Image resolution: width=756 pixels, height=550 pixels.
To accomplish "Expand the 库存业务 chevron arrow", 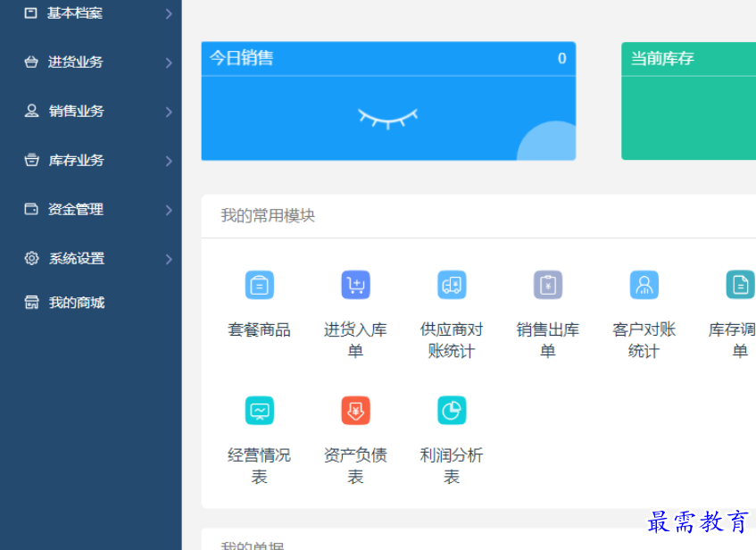I will click(x=169, y=161).
